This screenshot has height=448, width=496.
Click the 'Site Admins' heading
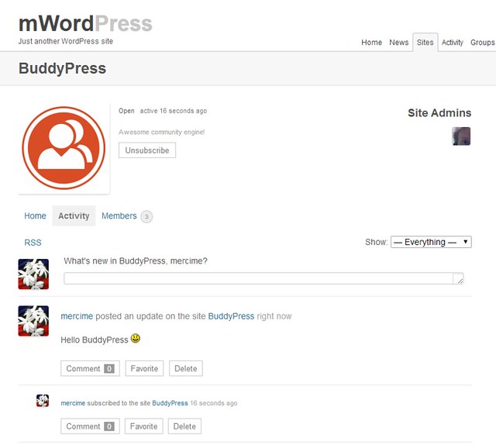pyautogui.click(x=439, y=113)
